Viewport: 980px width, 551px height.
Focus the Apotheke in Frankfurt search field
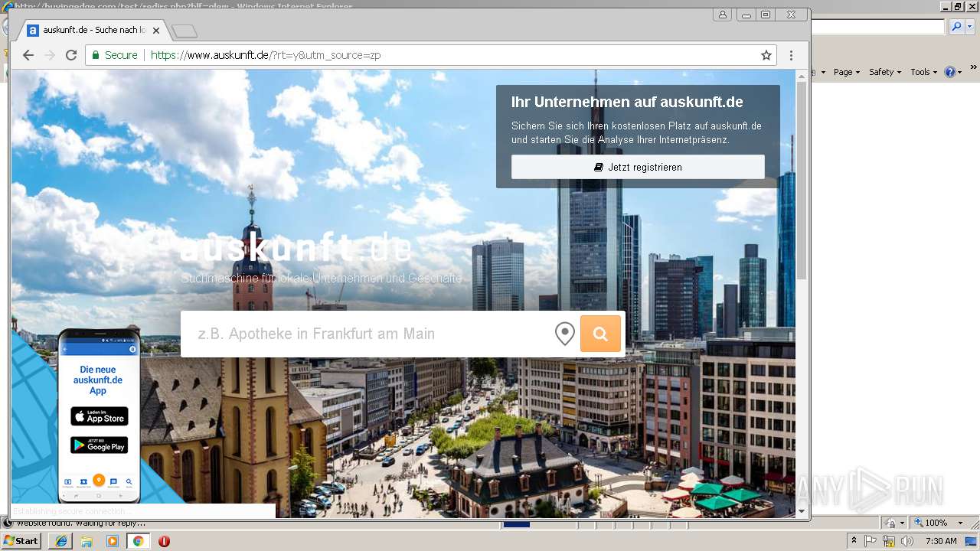(367, 334)
